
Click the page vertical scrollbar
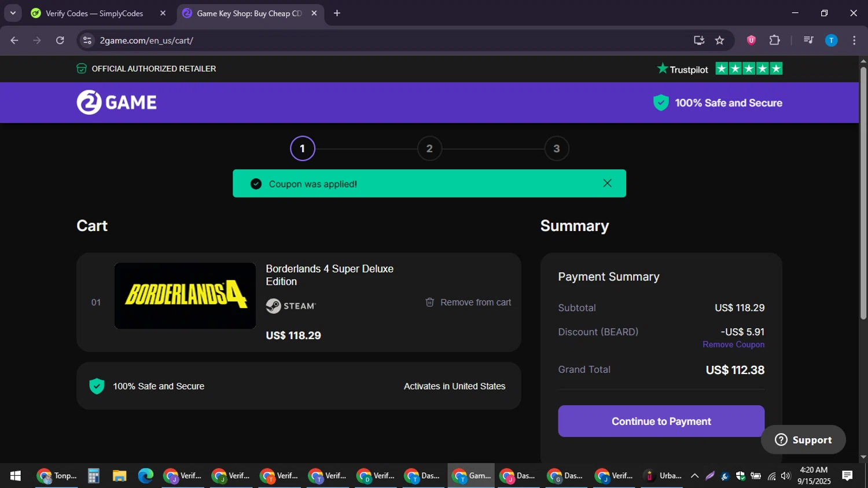863,194
